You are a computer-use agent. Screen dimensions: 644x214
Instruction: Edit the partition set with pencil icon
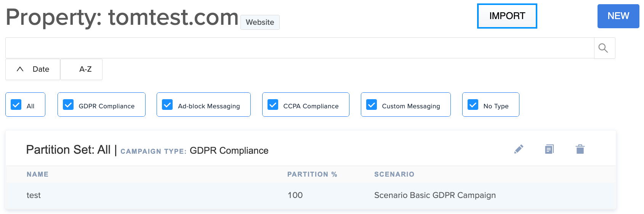[519, 149]
